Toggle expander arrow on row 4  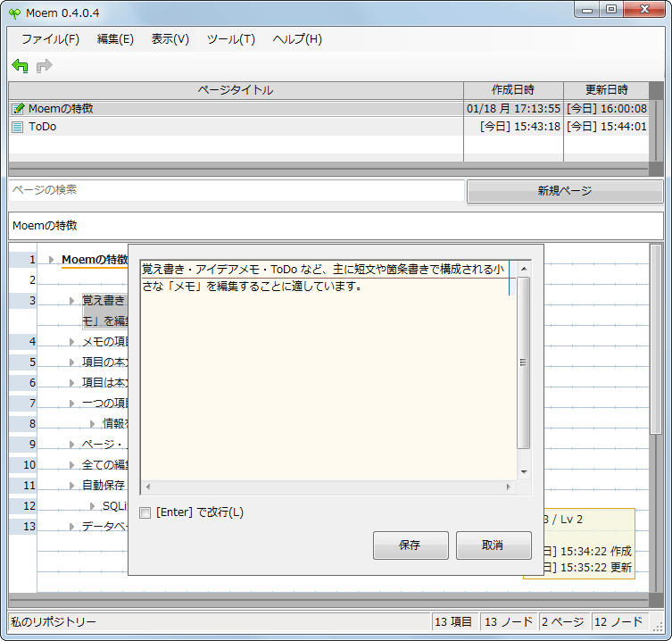[72, 342]
